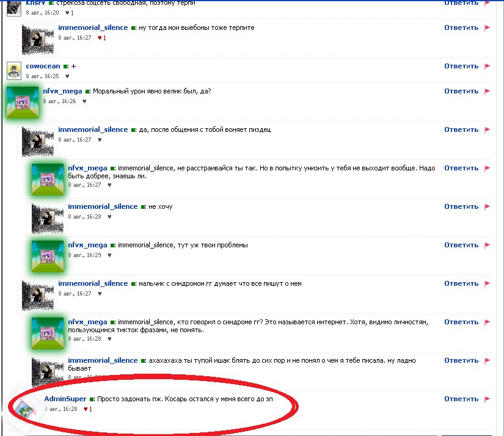Tap the heart under "тут уж твои проблемы"
Image resolution: width=504 pixels, height=436 pixels.
point(109,255)
